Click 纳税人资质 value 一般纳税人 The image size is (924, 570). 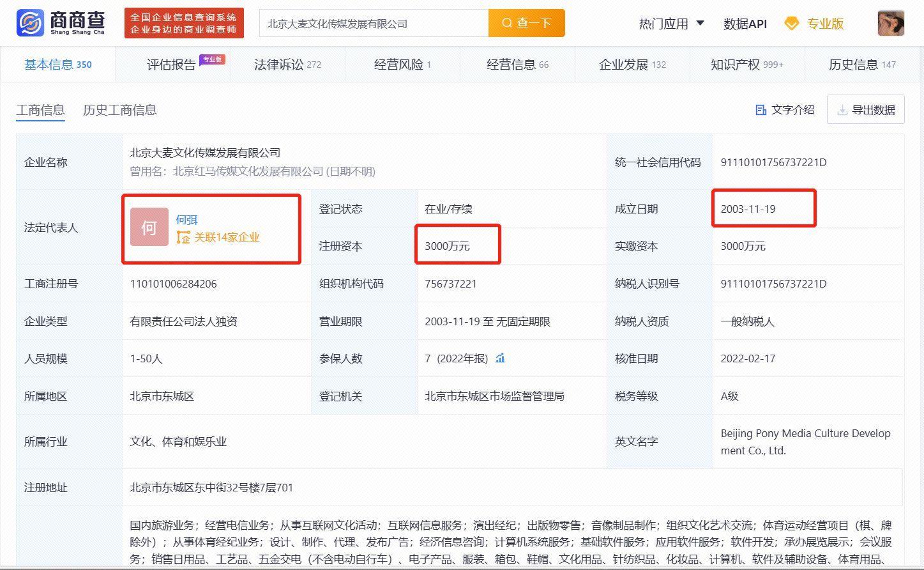click(747, 321)
